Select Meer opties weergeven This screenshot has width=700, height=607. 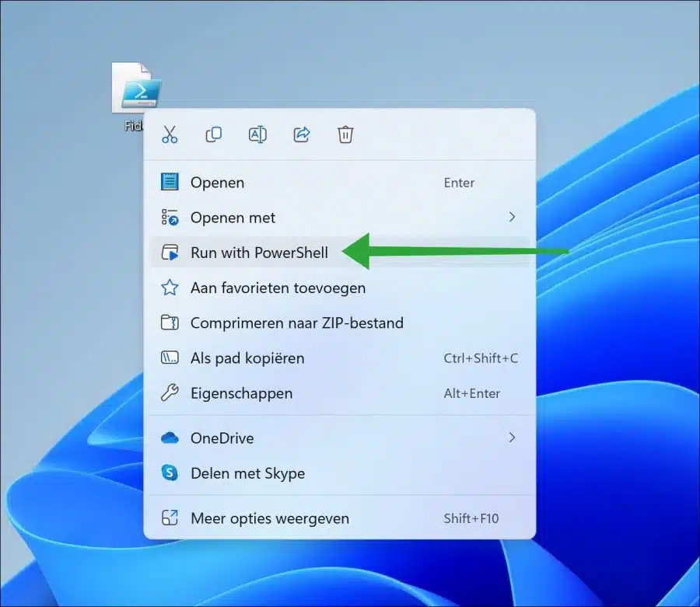340,518
